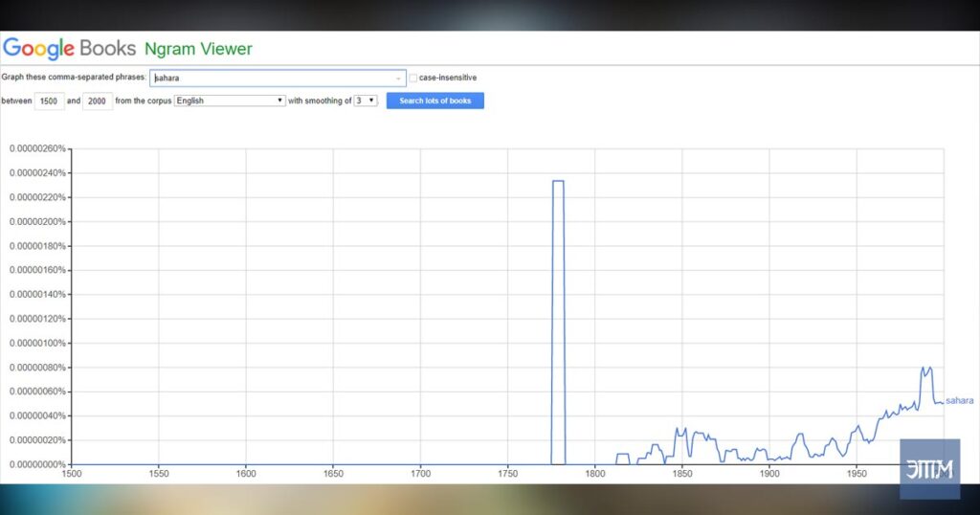Screen dimensions: 980x515
Task: Click the Google Books logo
Action: pyautogui.click(x=69, y=48)
